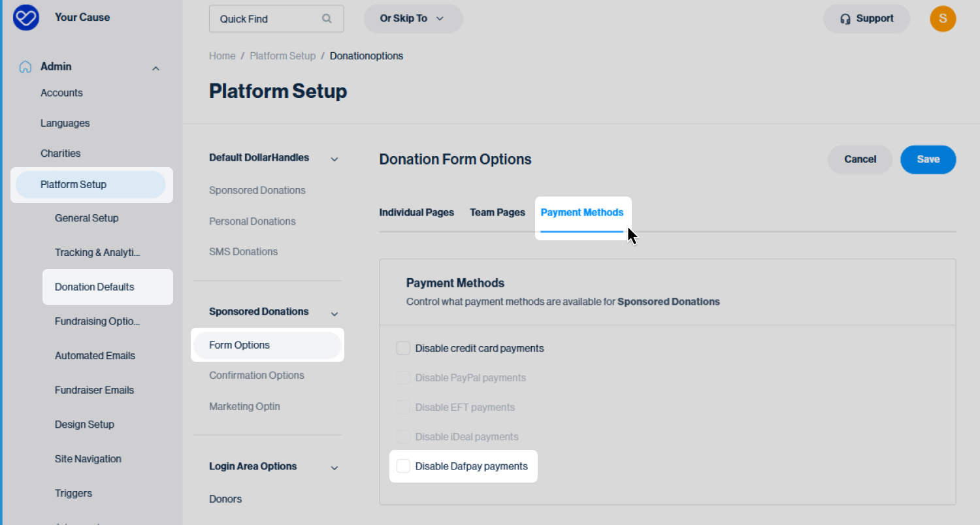This screenshot has width=980, height=525.
Task: Switch to the Team Pages tab
Action: point(497,213)
